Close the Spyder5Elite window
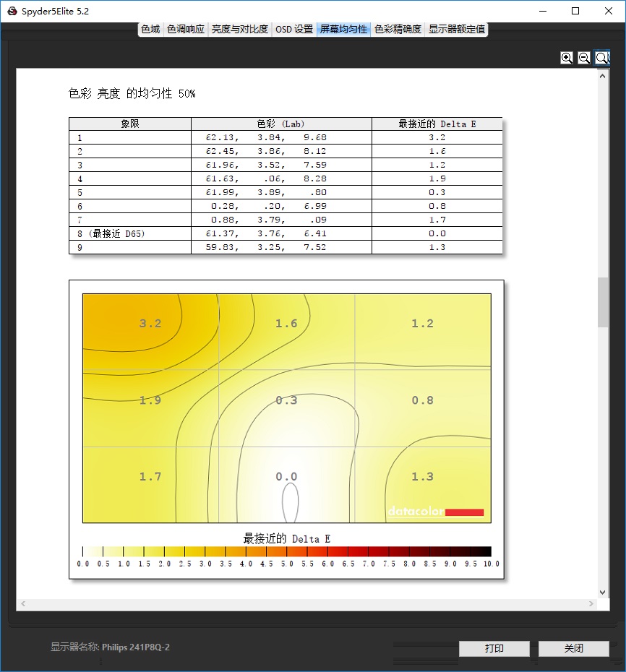 coord(609,11)
